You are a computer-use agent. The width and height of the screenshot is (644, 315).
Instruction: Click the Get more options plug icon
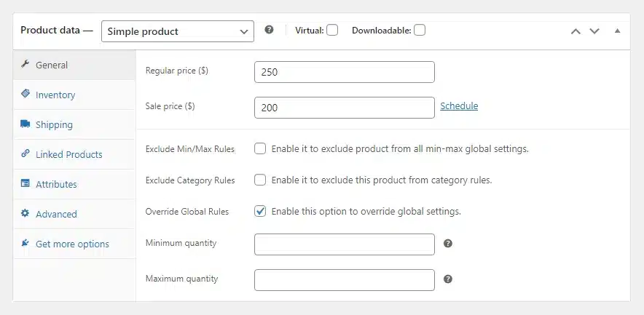click(25, 243)
